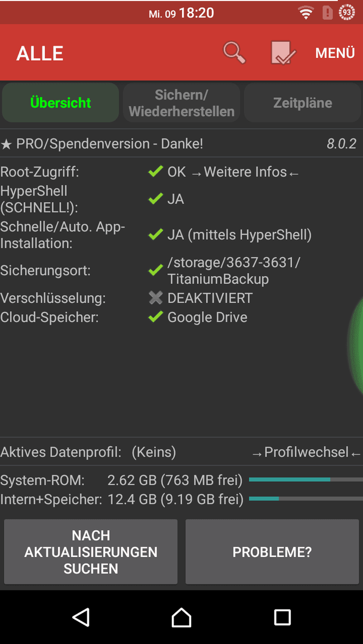Image resolution: width=363 pixels, height=644 pixels.
Task: Tap NACH AKTUALISIERUNGEN SUCHEN button
Action: point(91,552)
